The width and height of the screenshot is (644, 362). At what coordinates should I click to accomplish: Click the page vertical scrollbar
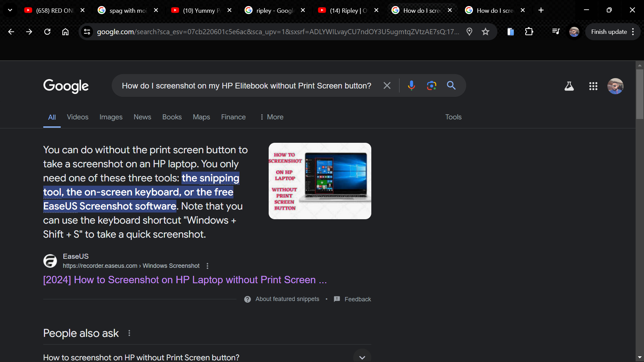click(640, 94)
